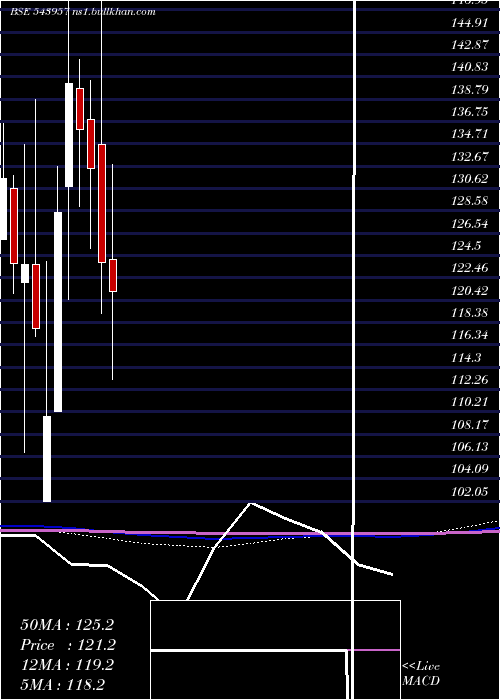Screen dimensions: 500x700
Task: Select the 104.09 axis value
Action: click(470, 469)
